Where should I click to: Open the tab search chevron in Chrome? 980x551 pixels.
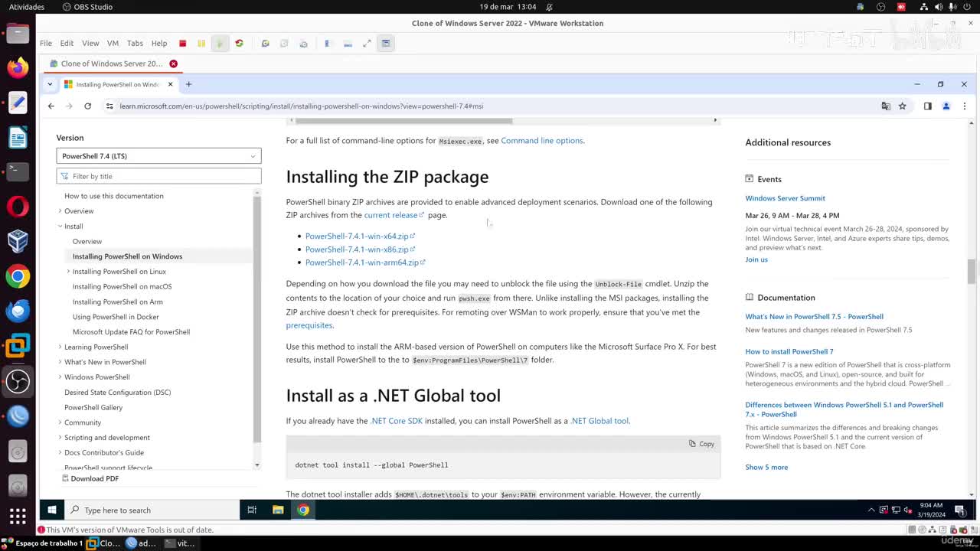[x=50, y=84]
